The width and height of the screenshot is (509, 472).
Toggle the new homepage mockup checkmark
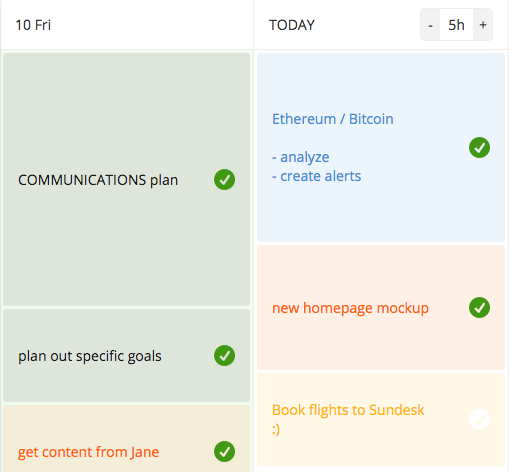pyautogui.click(x=479, y=307)
